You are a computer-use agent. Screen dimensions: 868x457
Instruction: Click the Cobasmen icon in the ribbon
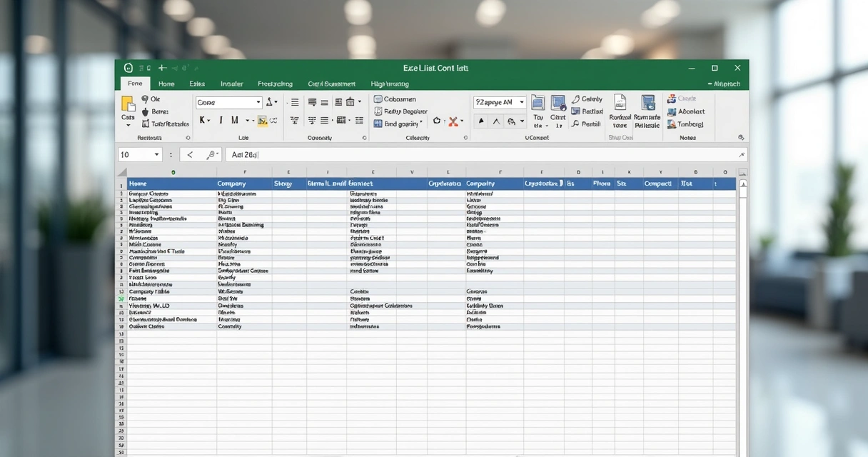378,99
